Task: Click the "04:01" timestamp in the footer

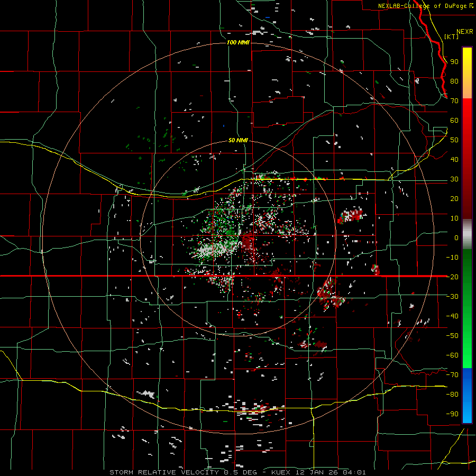Action: point(354,472)
